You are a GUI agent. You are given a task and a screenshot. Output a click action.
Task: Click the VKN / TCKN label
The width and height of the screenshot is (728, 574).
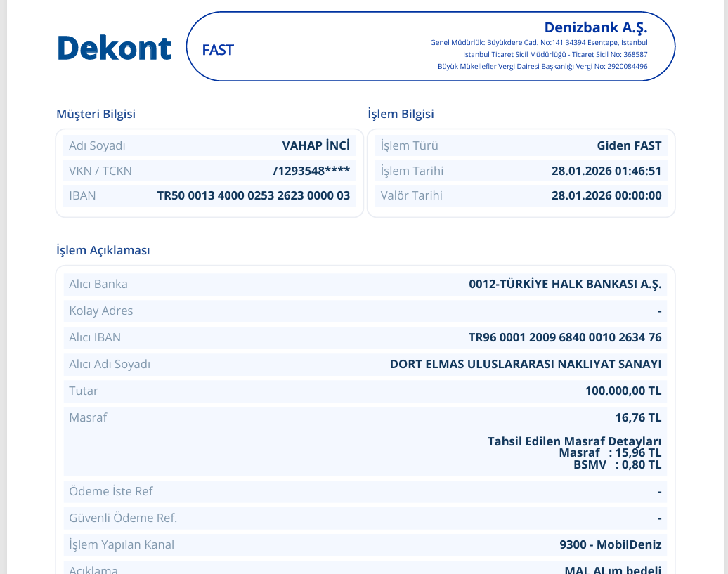[x=100, y=171]
